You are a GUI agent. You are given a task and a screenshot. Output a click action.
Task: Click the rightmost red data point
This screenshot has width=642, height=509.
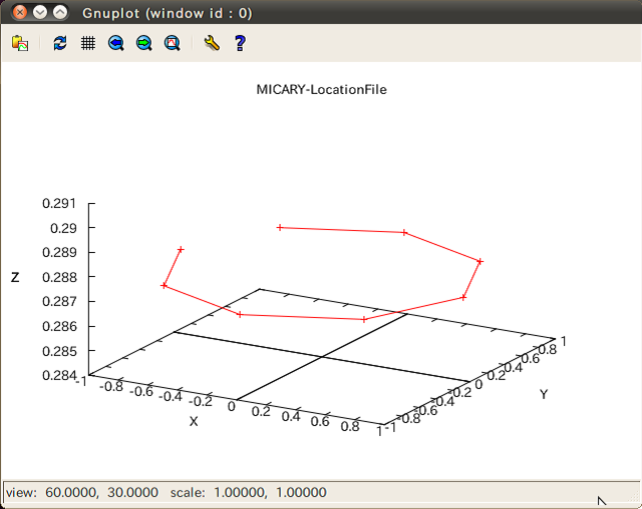pos(480,261)
